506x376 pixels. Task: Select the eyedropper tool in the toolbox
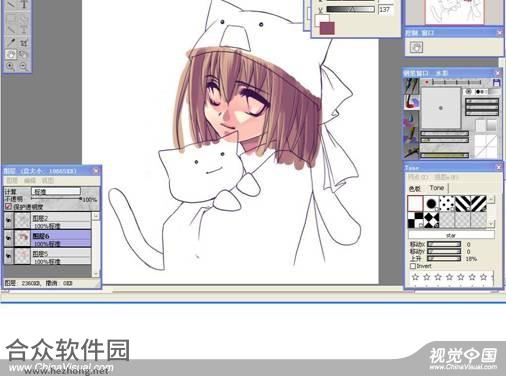click(x=11, y=43)
